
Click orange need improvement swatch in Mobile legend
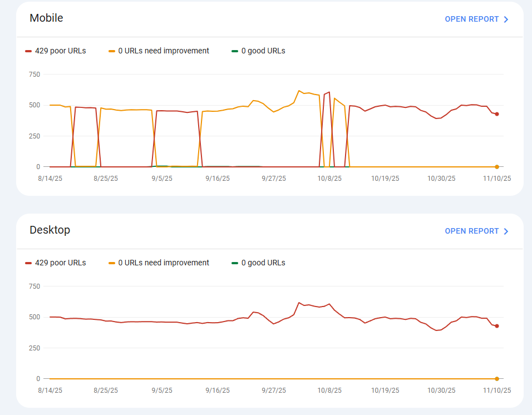(112, 51)
